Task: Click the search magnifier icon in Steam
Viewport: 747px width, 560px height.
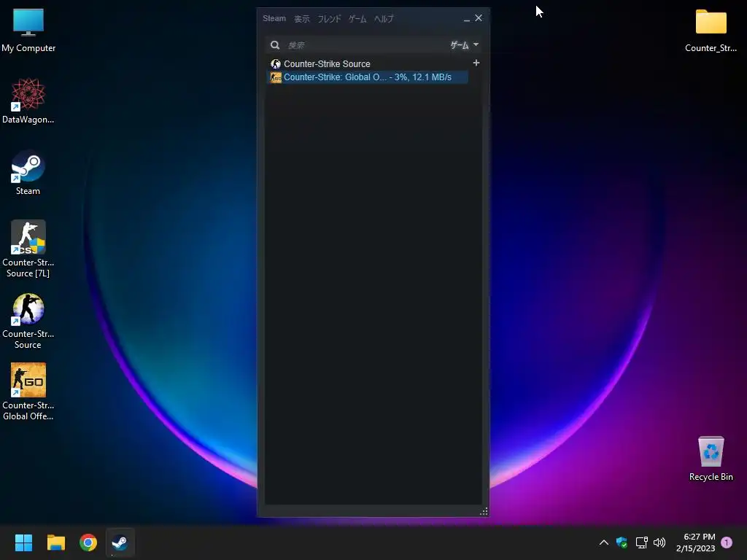Action: coord(275,44)
